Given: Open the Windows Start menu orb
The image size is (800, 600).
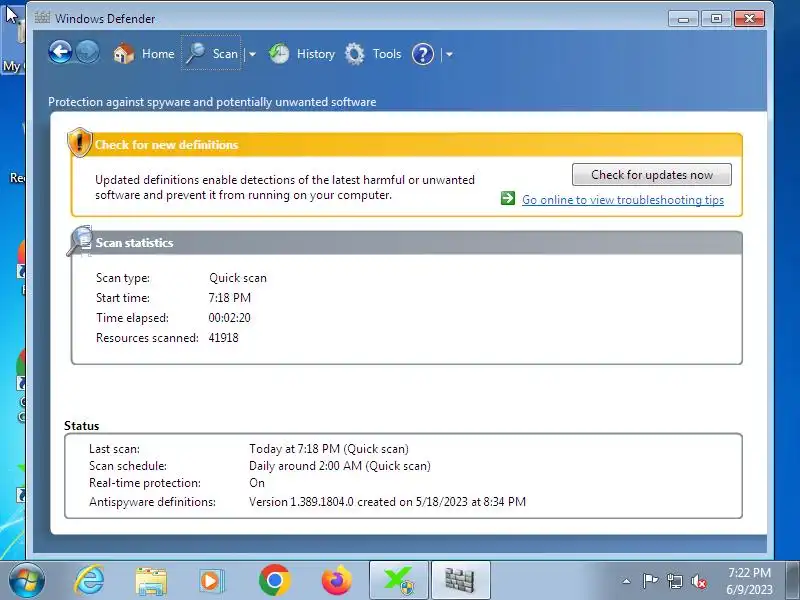Looking at the screenshot, I should coord(27,581).
